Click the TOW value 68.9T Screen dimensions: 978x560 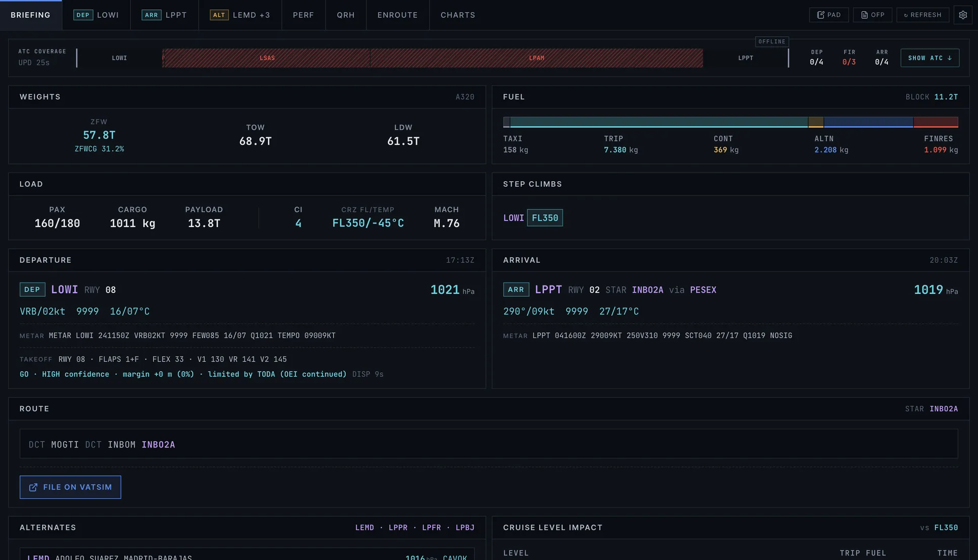click(256, 142)
